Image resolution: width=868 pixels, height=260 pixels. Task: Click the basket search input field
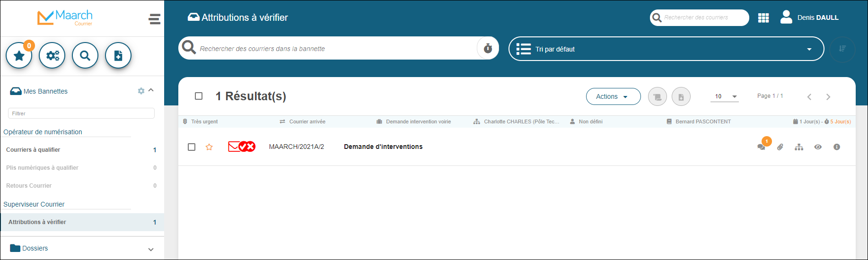[x=331, y=49]
